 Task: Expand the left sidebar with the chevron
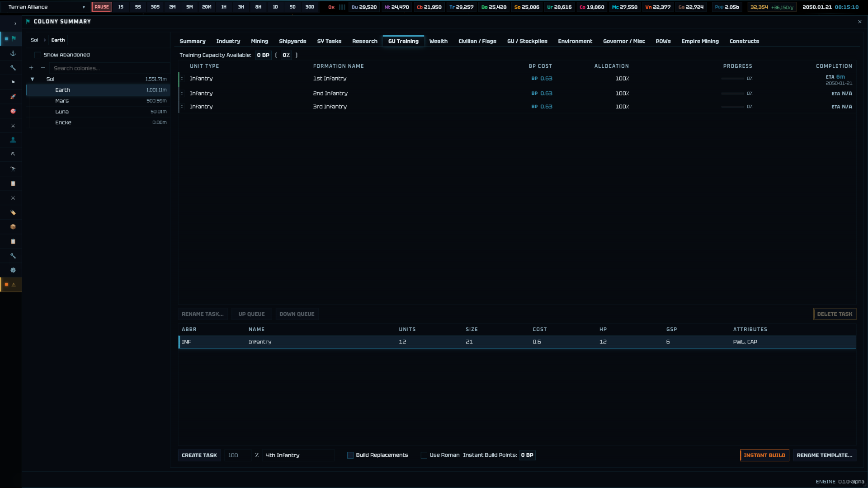pyautogui.click(x=15, y=23)
